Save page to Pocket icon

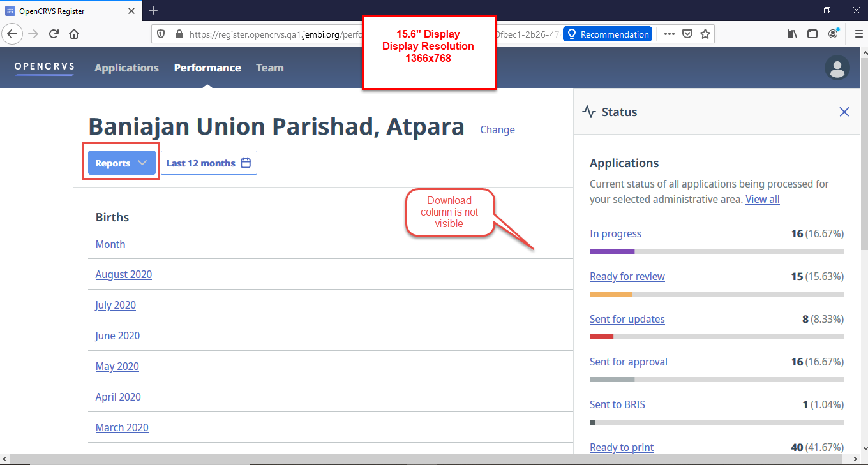coord(687,34)
